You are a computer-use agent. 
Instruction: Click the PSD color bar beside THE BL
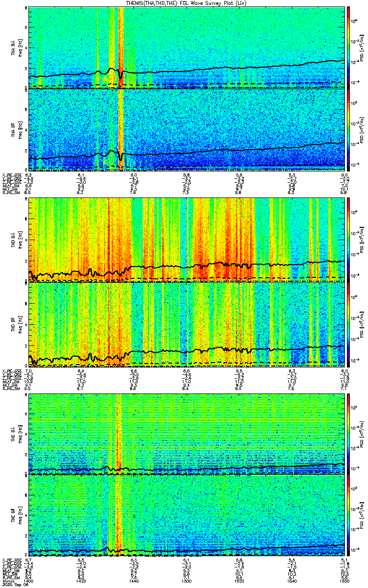(x=349, y=433)
